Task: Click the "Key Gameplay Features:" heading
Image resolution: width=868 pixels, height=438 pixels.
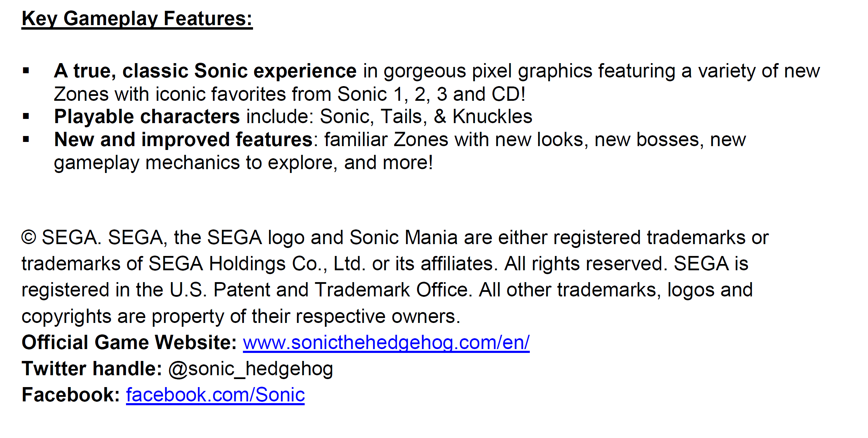Action: coord(137,18)
